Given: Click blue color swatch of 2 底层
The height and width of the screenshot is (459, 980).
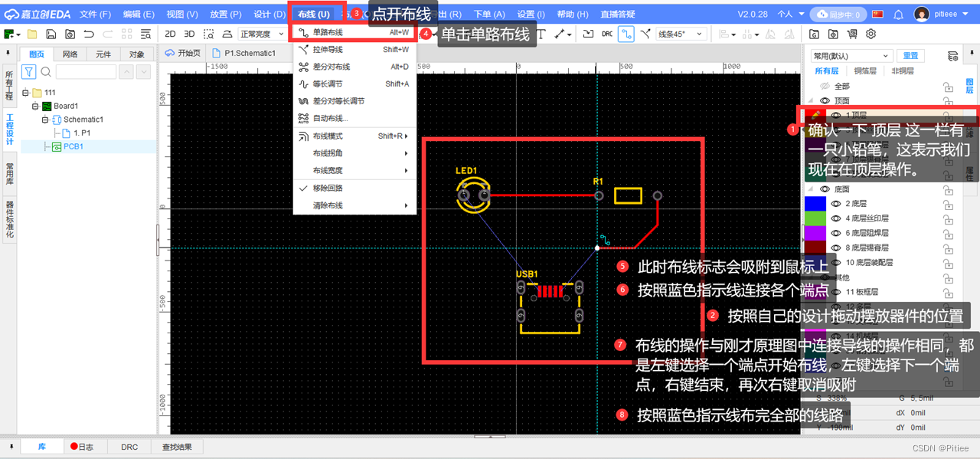Looking at the screenshot, I should click(815, 204).
